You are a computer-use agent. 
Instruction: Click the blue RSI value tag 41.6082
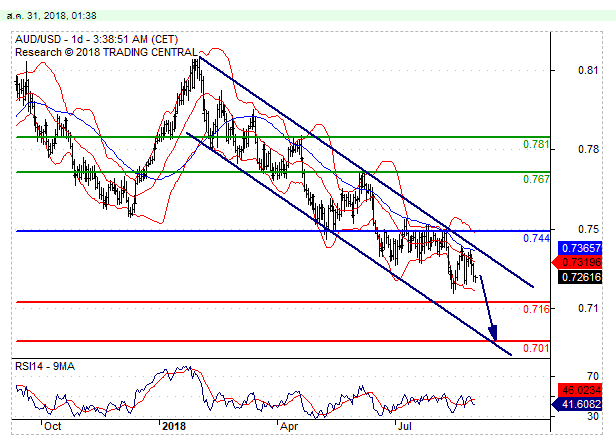pos(578,404)
